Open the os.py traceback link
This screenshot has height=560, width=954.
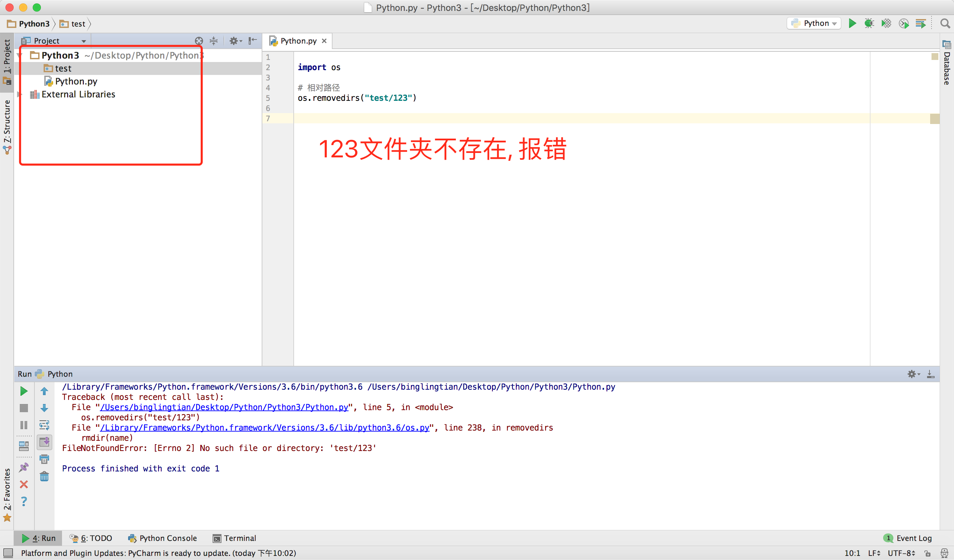tap(265, 427)
